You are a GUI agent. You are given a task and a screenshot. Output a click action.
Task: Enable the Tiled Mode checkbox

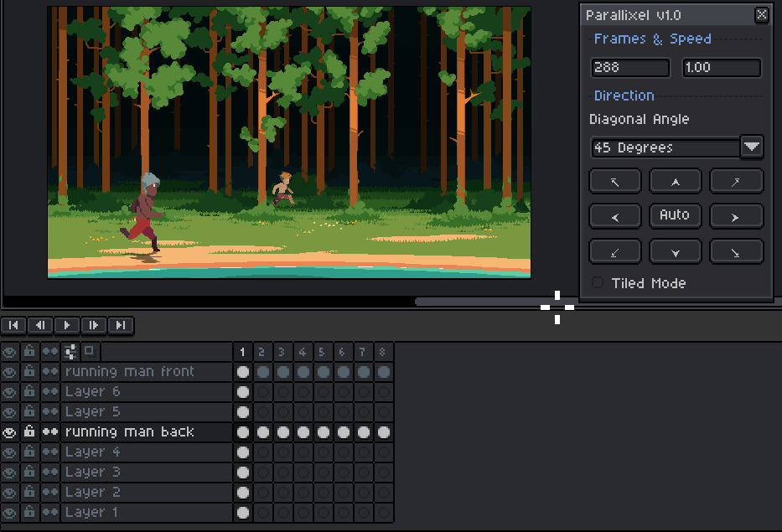(x=598, y=282)
